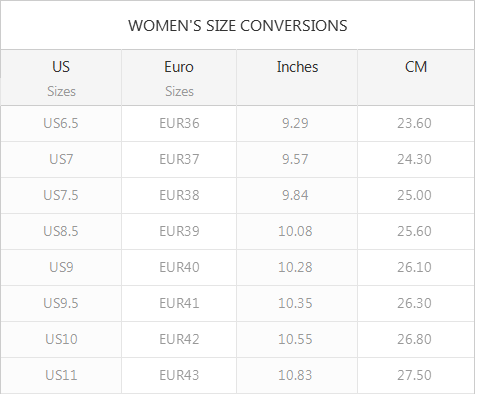
Task: Click the 10.55 inches value
Action: tap(295, 339)
